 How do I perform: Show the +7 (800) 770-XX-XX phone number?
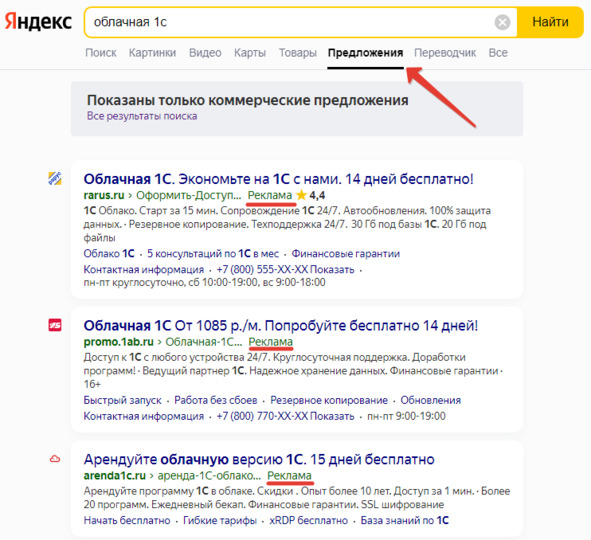(285, 416)
